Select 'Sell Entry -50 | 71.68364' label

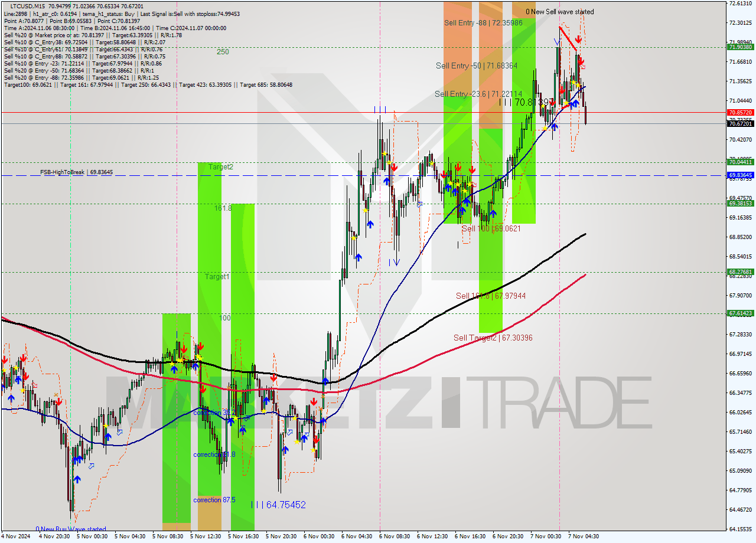477,66
